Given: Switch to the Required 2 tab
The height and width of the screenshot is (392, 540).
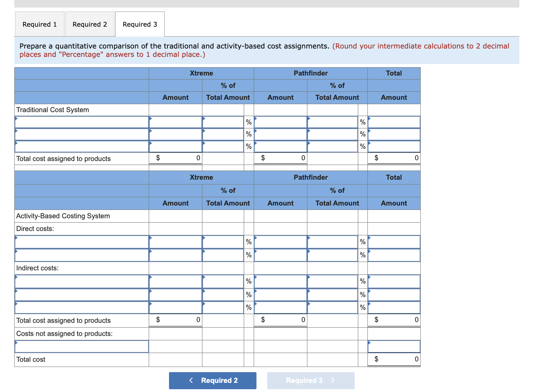Looking at the screenshot, I should [x=90, y=24].
